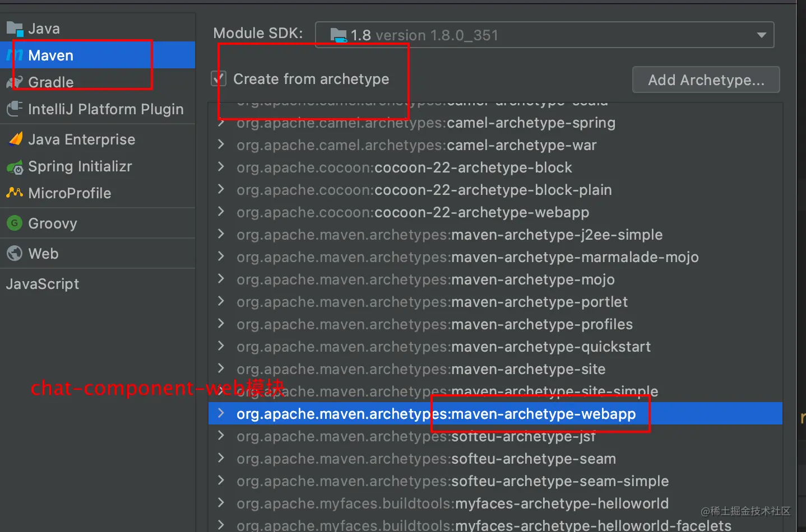This screenshot has width=806, height=532.
Task: Choose MicroProfile project type
Action: [98, 193]
